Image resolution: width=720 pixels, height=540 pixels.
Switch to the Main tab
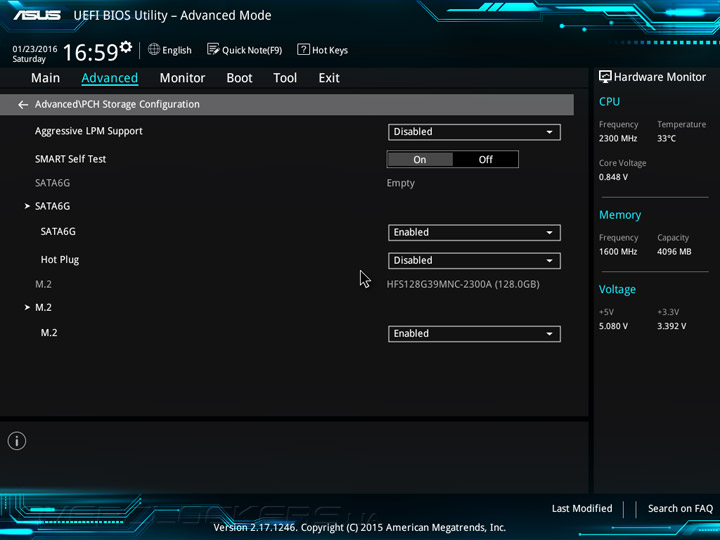45,78
